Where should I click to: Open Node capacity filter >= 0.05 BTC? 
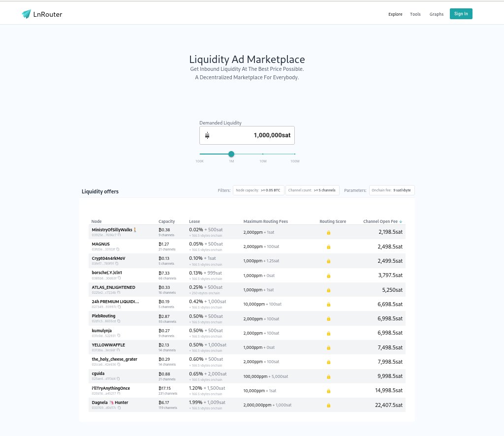(x=258, y=190)
